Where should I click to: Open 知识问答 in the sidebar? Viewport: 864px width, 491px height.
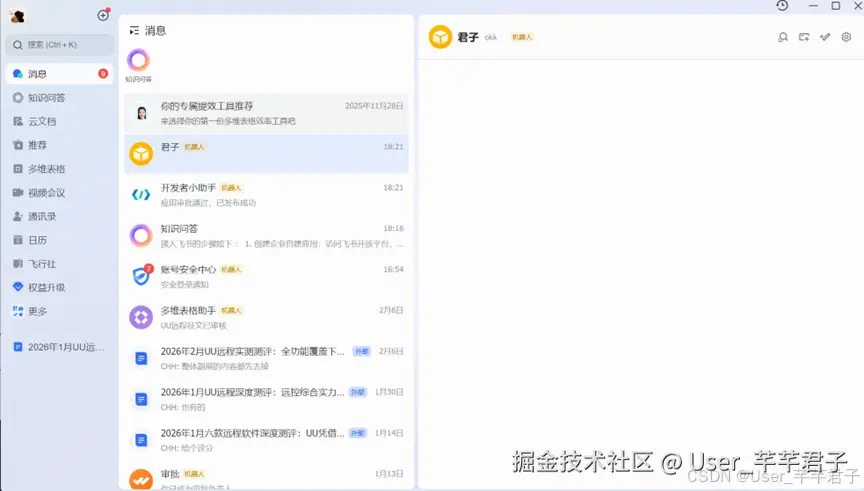click(60, 98)
